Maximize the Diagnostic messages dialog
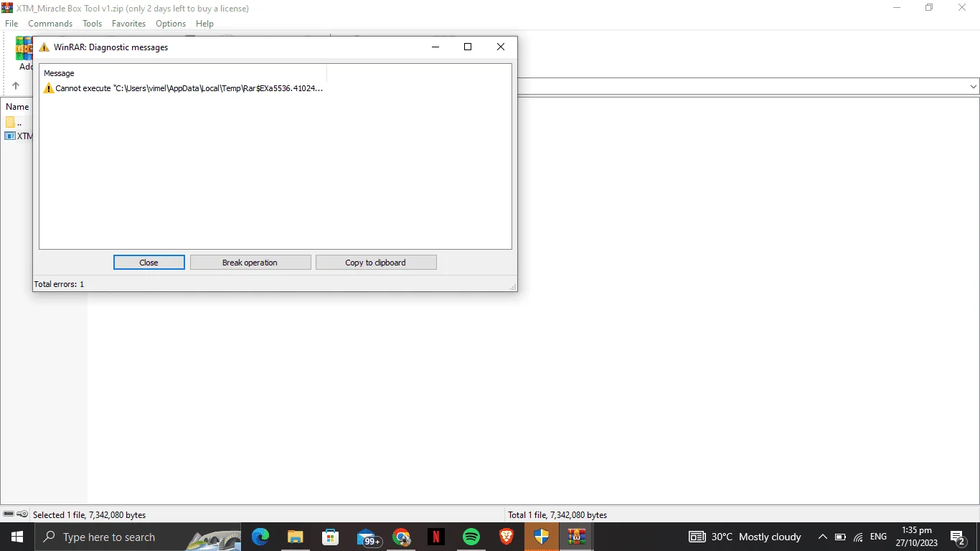This screenshot has height=551, width=980. pyautogui.click(x=468, y=47)
